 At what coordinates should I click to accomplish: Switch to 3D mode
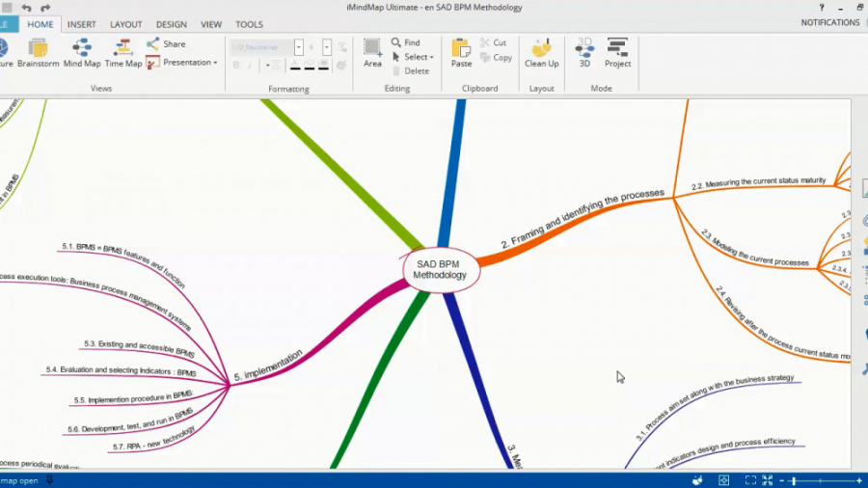click(584, 53)
